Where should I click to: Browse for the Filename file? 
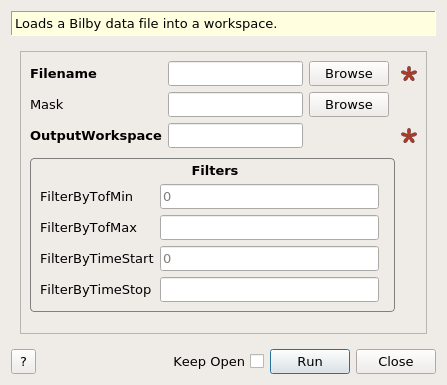coord(349,74)
